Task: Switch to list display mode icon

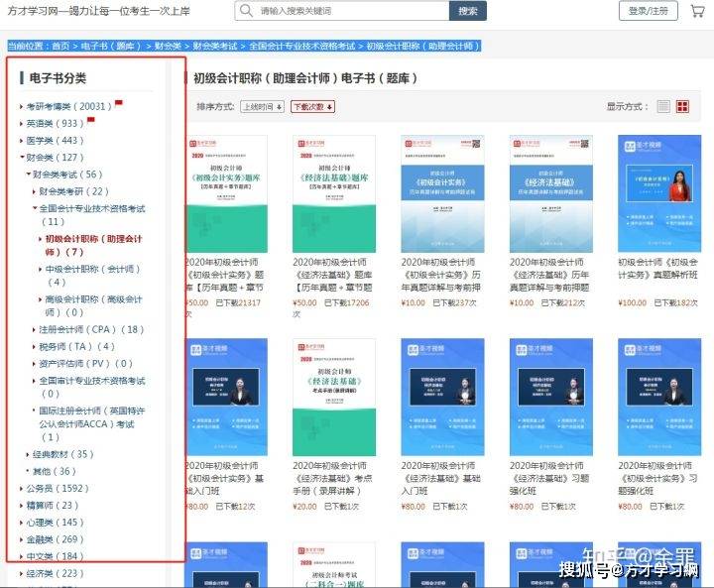Action: pos(663,106)
